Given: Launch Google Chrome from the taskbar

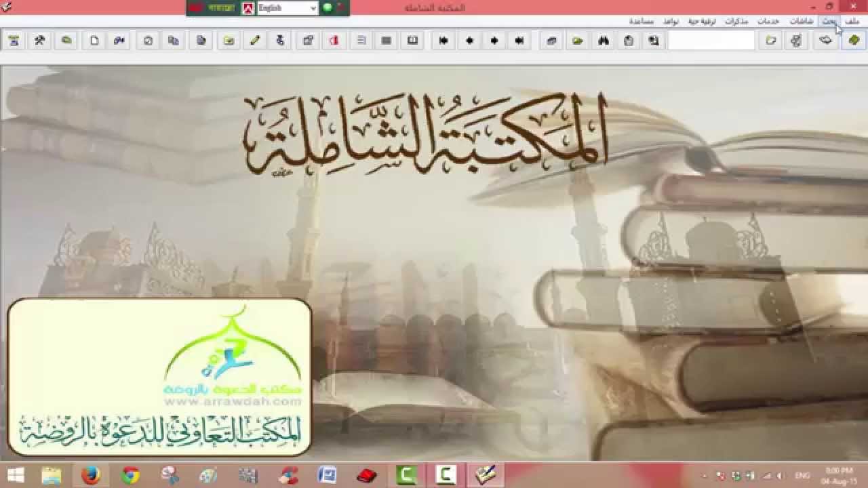Looking at the screenshot, I should click(130, 476).
